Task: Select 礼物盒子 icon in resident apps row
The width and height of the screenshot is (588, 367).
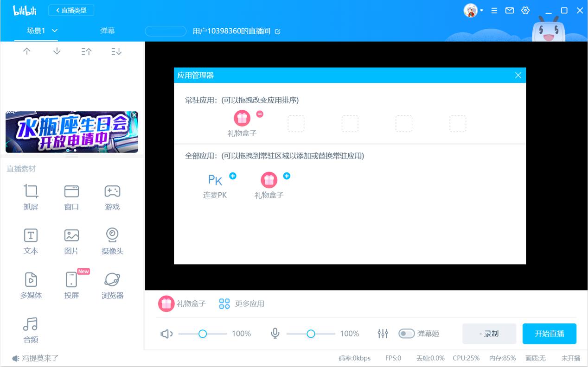Action: [242, 118]
